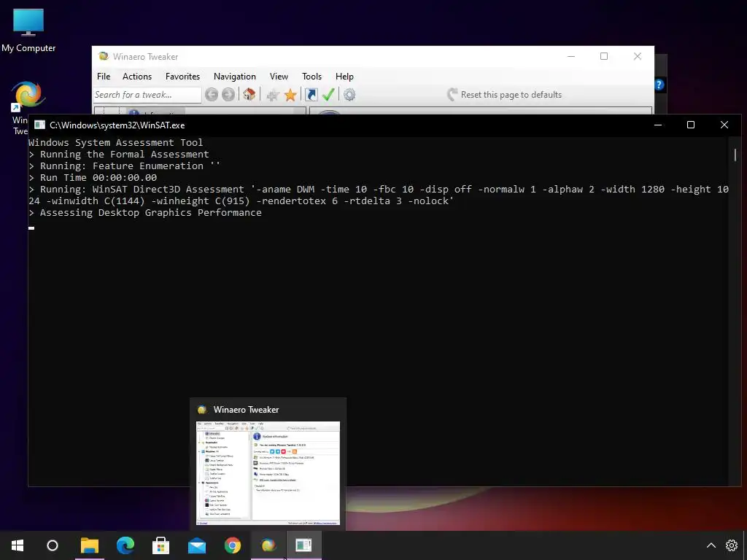Maximize the Winaero Tweaker window
This screenshot has height=560, width=747.
[x=604, y=56]
